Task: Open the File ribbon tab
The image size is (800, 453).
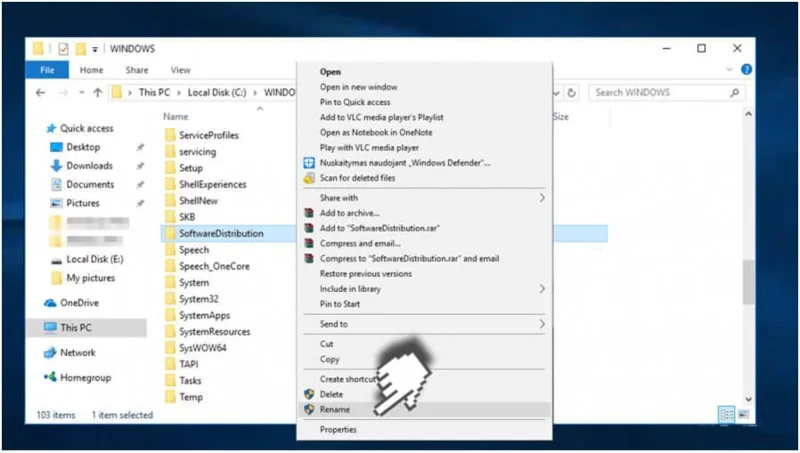Action: tap(47, 70)
